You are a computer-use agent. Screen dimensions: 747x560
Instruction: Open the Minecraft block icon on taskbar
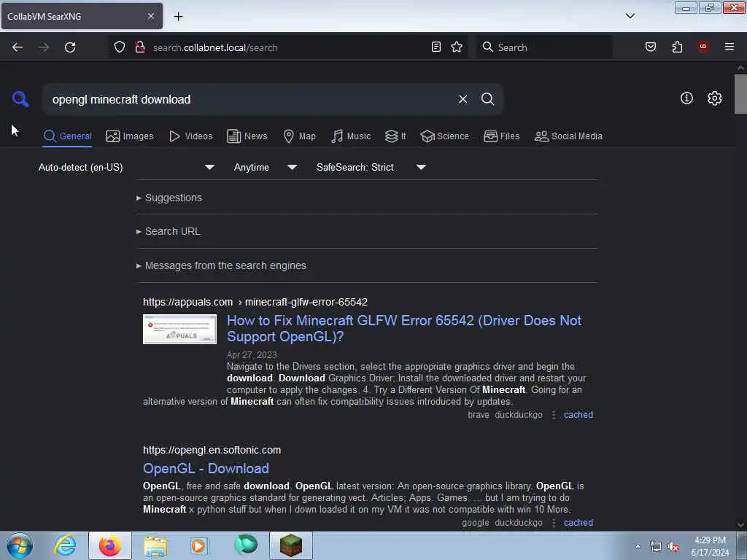[x=291, y=545]
